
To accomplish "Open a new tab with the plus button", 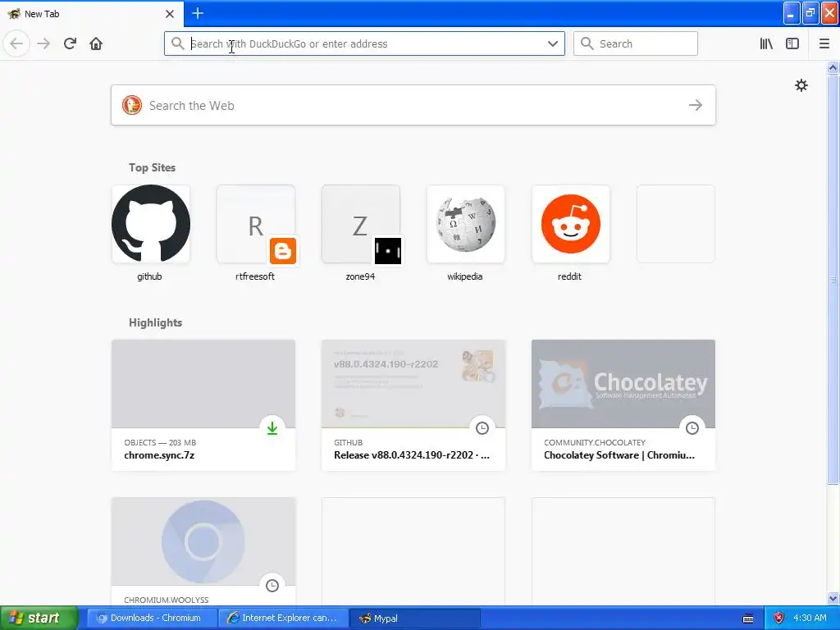I will tap(197, 13).
